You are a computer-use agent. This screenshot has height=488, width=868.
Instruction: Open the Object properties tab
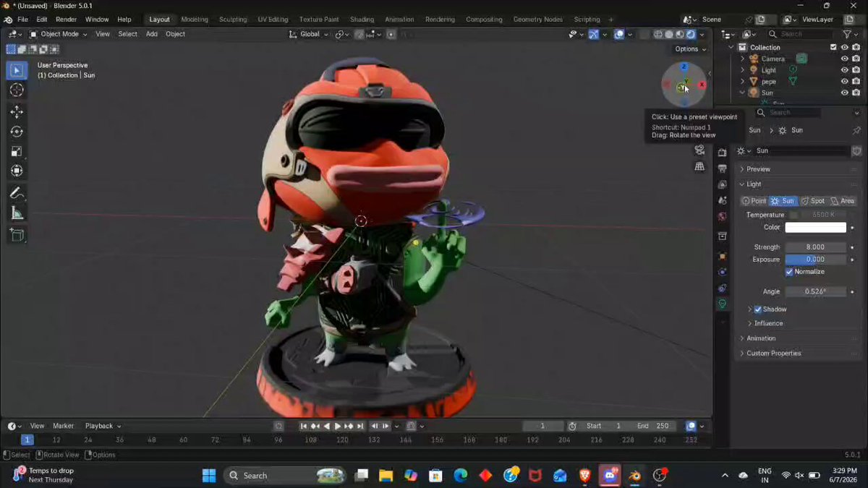point(722,256)
